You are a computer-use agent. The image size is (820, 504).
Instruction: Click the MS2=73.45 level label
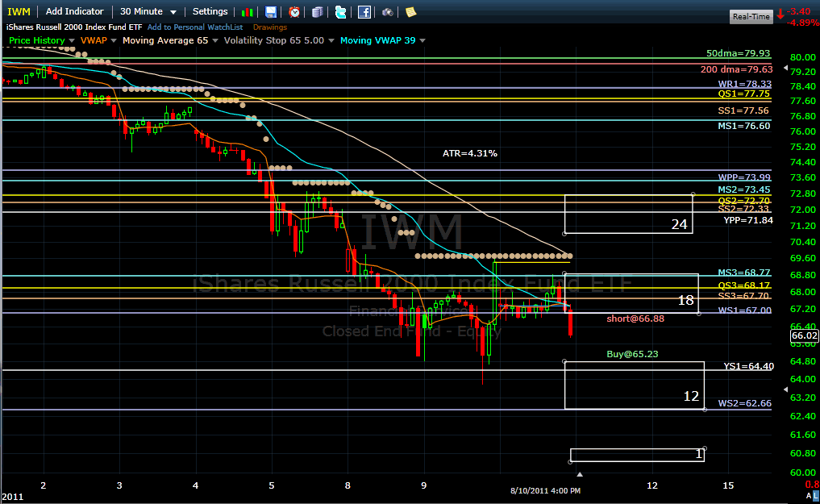[743, 190]
